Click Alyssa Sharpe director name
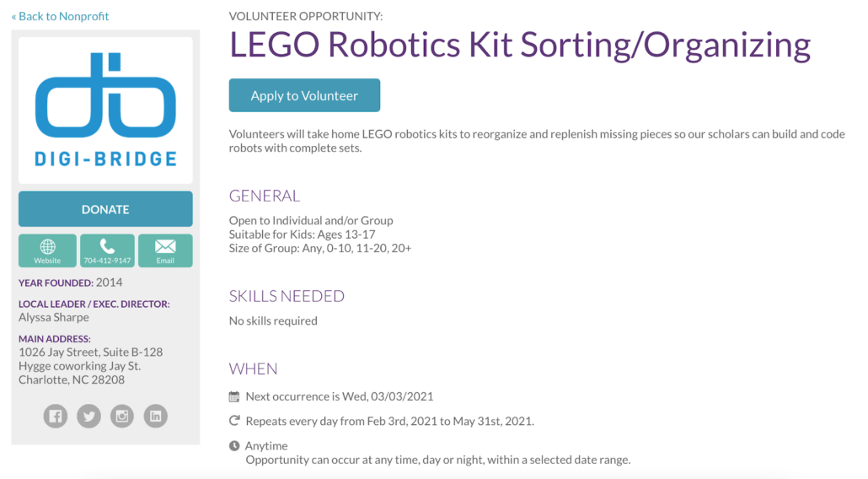This screenshot has height=479, width=868. click(x=54, y=317)
